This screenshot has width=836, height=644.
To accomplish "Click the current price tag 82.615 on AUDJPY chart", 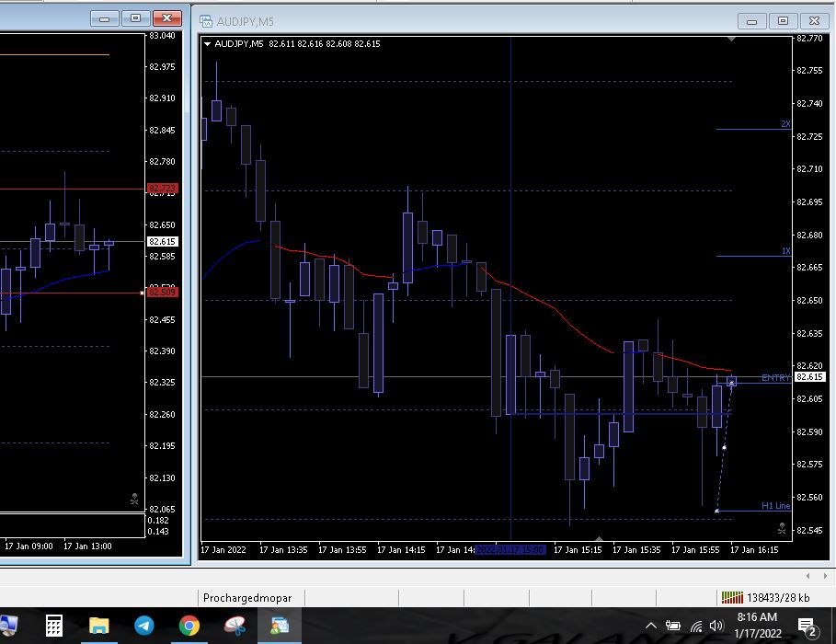I will (x=810, y=376).
